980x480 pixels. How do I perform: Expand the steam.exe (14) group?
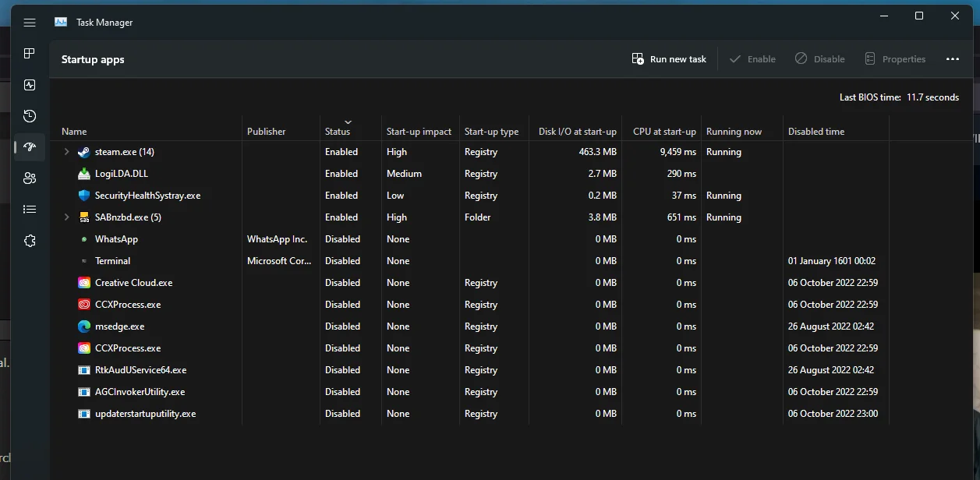(66, 152)
